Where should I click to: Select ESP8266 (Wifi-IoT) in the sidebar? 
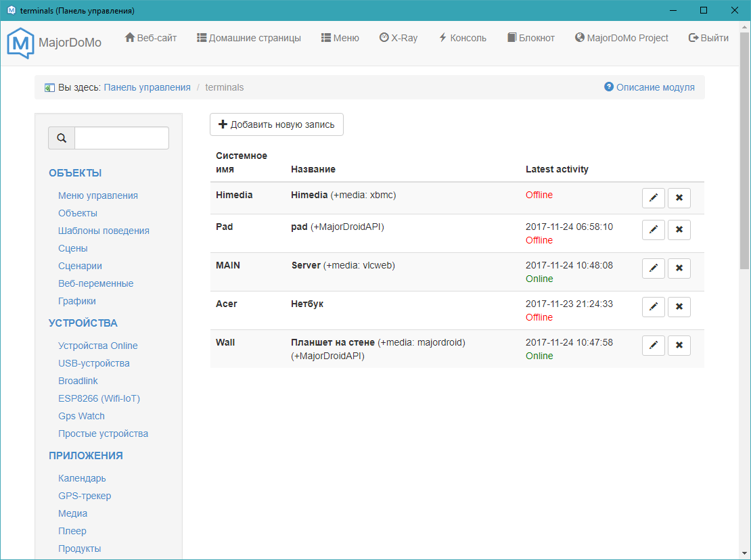point(99,398)
